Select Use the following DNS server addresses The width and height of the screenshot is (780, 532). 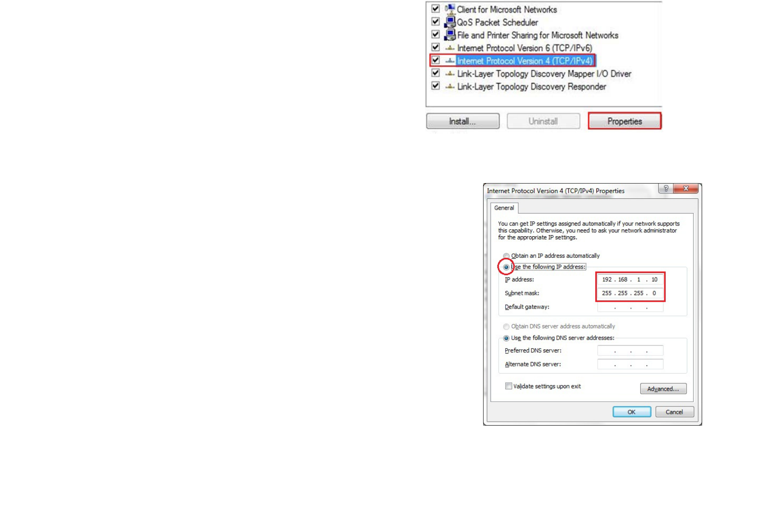506,338
